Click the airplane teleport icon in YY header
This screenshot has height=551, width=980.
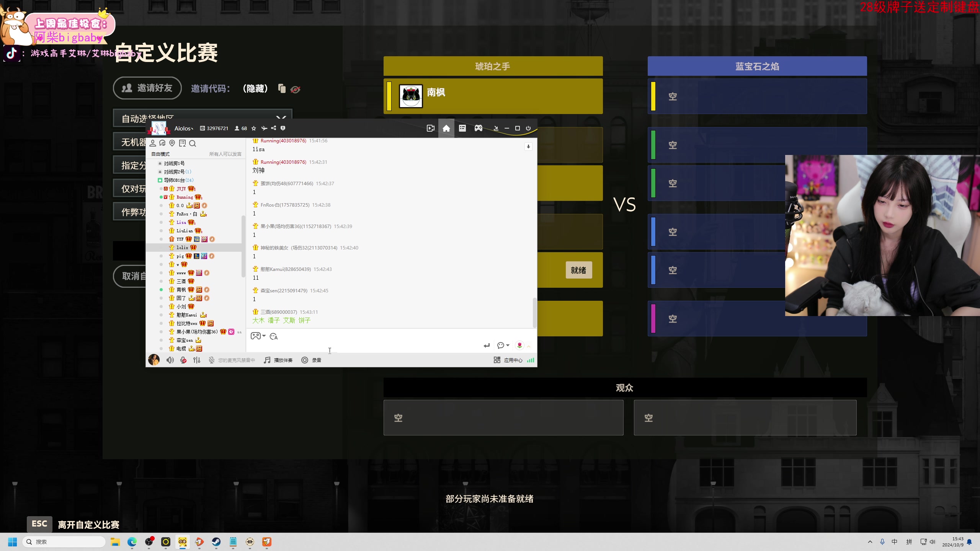264,128
